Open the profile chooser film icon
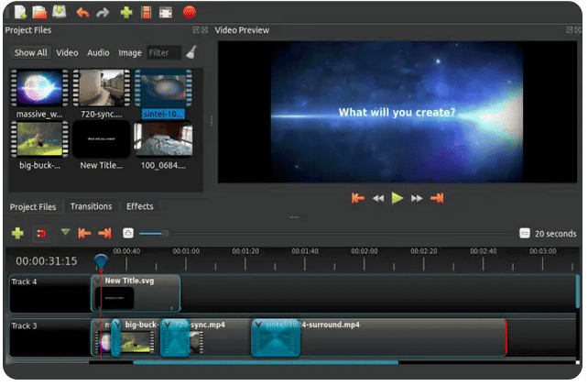Screen dimensions: 588x386 click(146, 13)
